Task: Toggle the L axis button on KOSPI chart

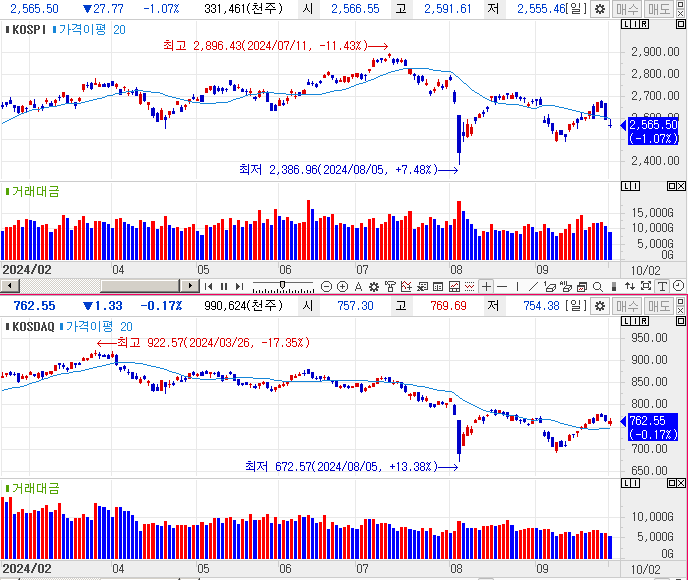Action: (x=626, y=25)
